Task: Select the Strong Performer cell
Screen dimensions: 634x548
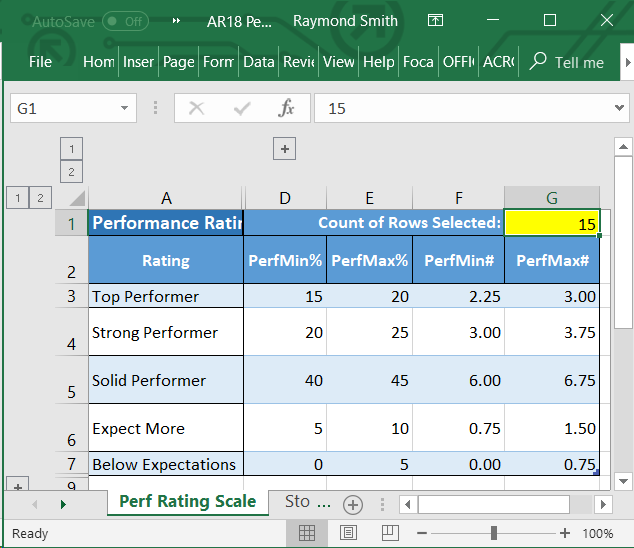Action: coord(166,332)
